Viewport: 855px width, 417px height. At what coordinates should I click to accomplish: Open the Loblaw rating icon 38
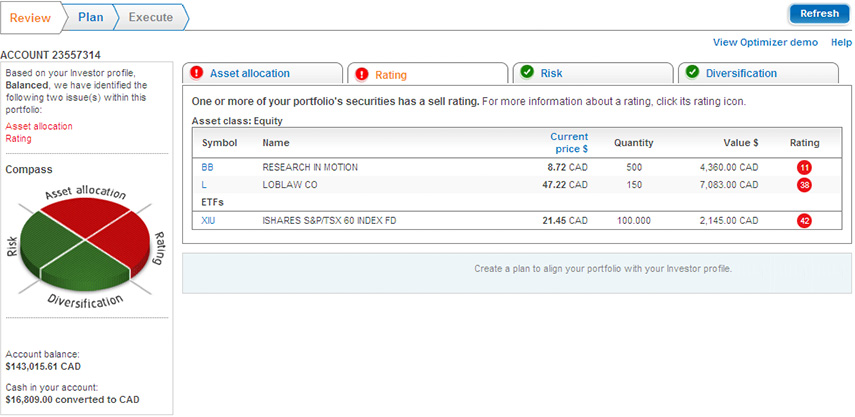[804, 185]
